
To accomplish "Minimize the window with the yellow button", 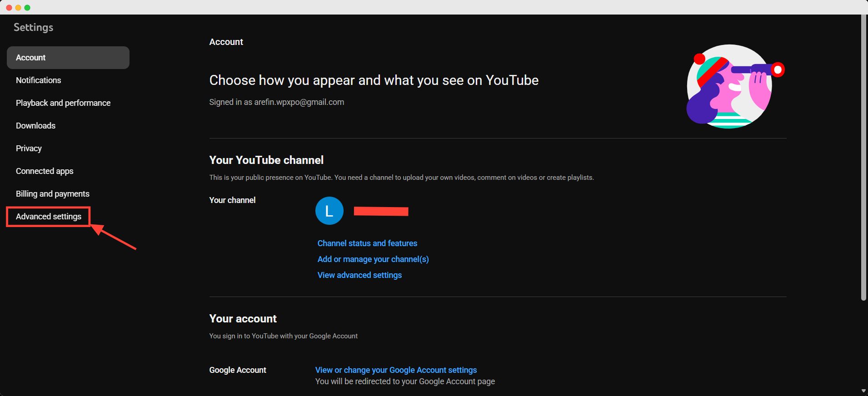I will pos(18,8).
